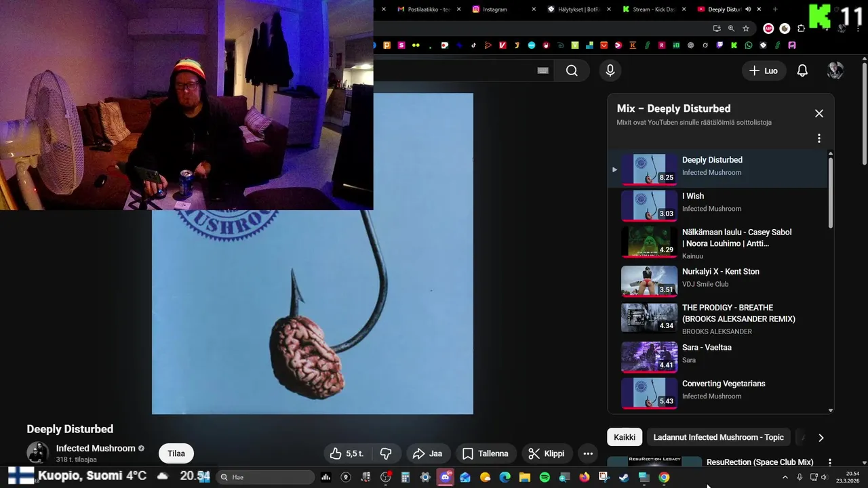
Task: Open the YouTube account avatar menu
Action: point(835,70)
